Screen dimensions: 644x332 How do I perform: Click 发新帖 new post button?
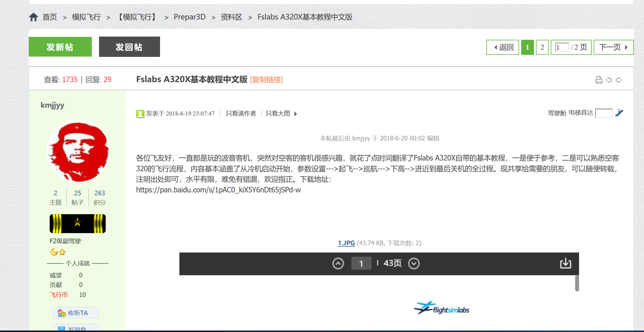(x=60, y=47)
